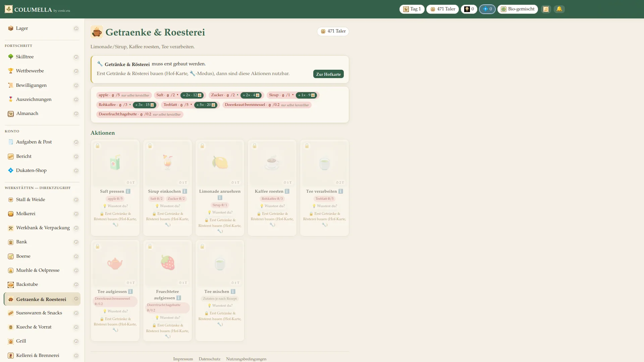This screenshot has width=644, height=362.
Task: Click the Rohkaffee price trend arrow
Action: [130, 105]
